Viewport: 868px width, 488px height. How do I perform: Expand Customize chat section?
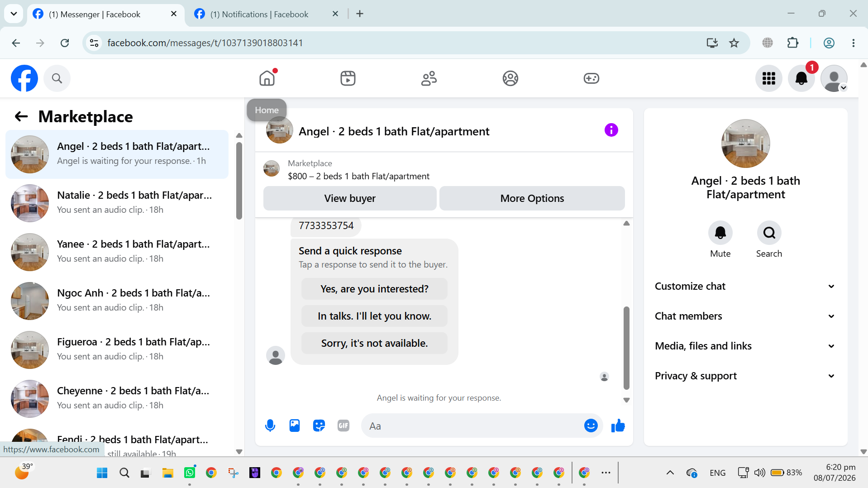click(x=745, y=286)
